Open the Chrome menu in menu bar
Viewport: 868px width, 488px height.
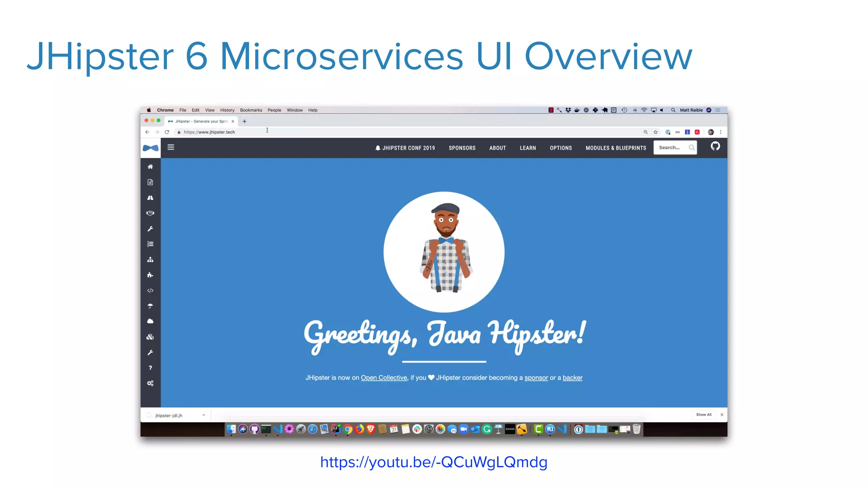click(165, 110)
